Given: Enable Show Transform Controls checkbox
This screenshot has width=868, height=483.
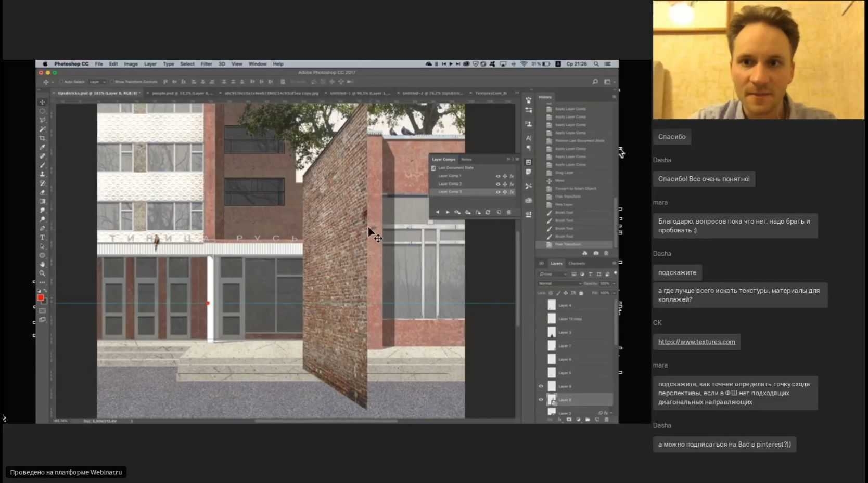Looking at the screenshot, I should point(112,82).
